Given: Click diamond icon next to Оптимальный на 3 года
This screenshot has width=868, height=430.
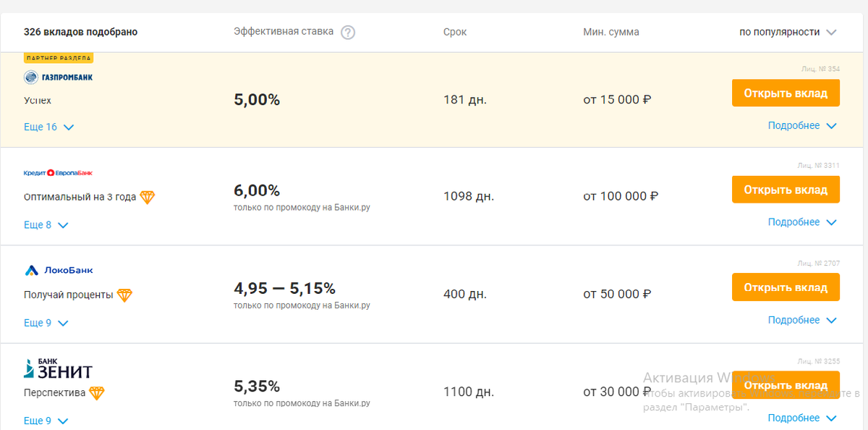Looking at the screenshot, I should click(148, 197).
